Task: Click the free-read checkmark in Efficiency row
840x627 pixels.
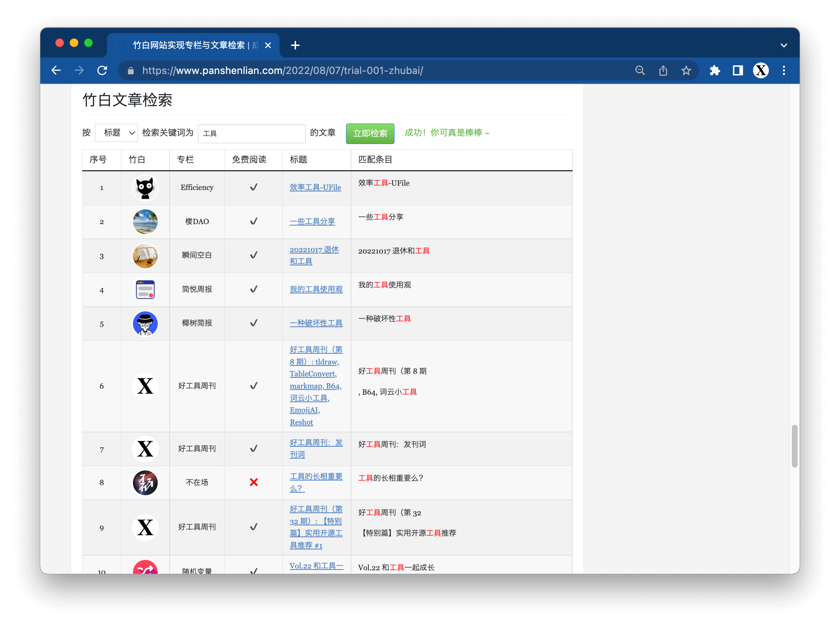Action: (254, 187)
